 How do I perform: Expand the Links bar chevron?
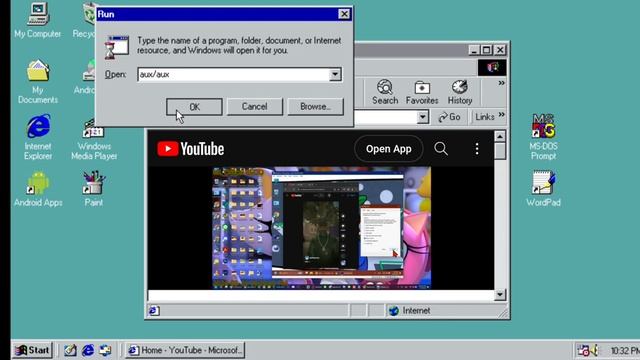tap(502, 115)
